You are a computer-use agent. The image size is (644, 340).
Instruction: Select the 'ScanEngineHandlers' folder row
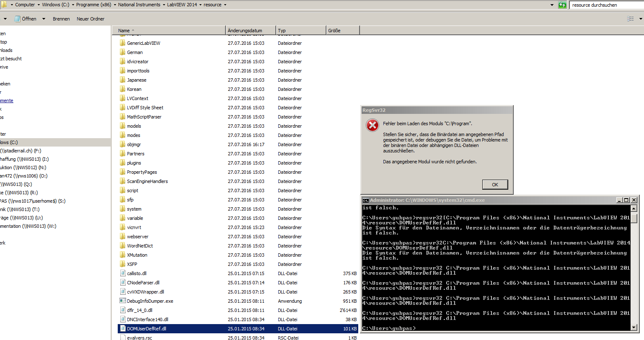click(x=238, y=181)
